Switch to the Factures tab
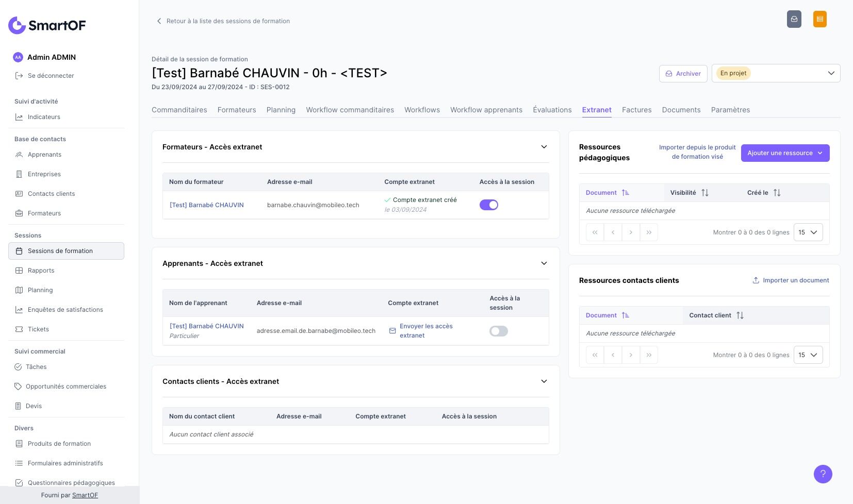 click(636, 110)
